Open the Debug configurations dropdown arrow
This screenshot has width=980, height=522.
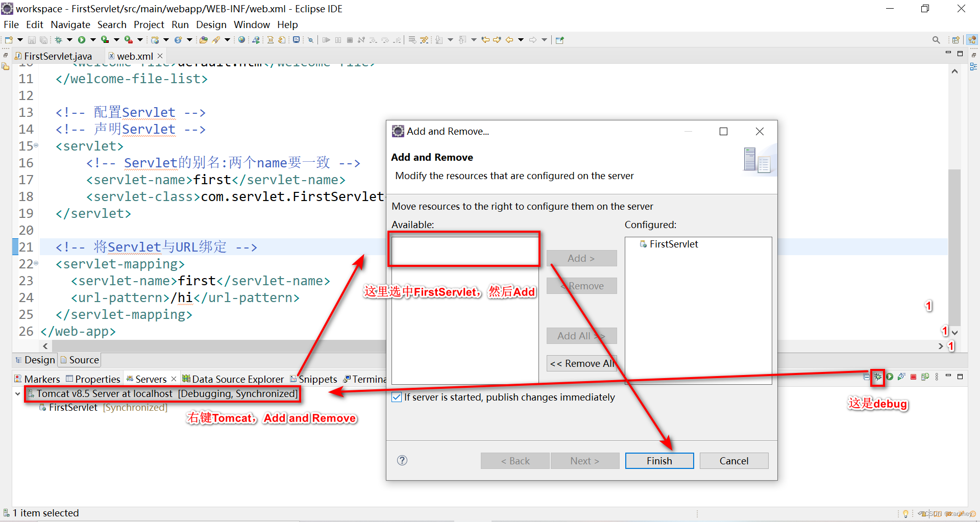(69, 40)
